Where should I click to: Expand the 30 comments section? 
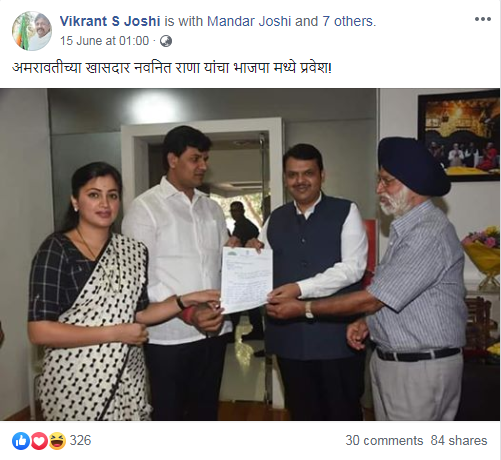tap(384, 441)
